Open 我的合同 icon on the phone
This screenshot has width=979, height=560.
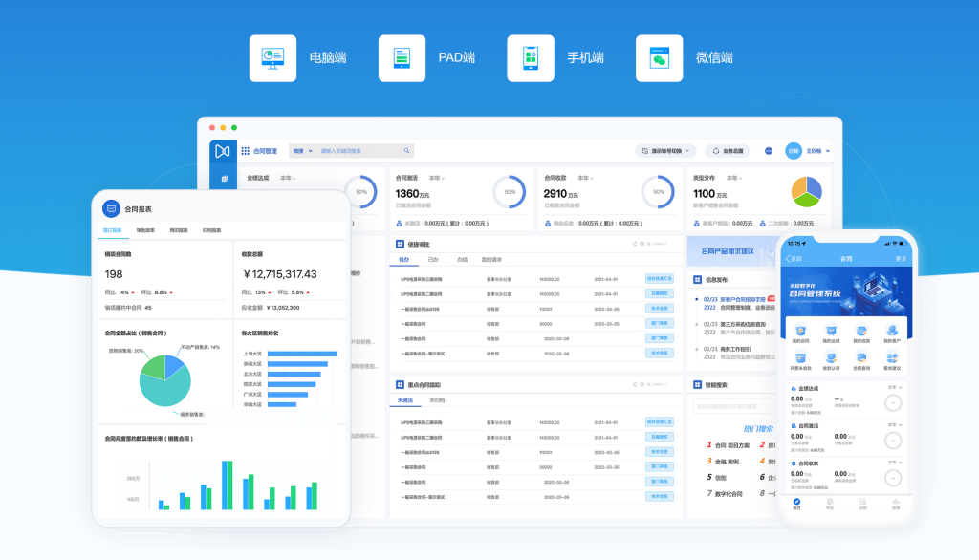coord(799,331)
